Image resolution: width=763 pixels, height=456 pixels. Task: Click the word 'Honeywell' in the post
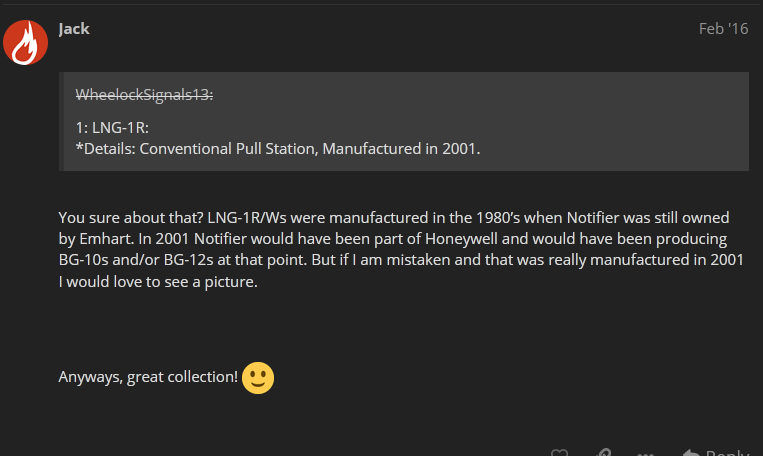pyautogui.click(x=461, y=239)
